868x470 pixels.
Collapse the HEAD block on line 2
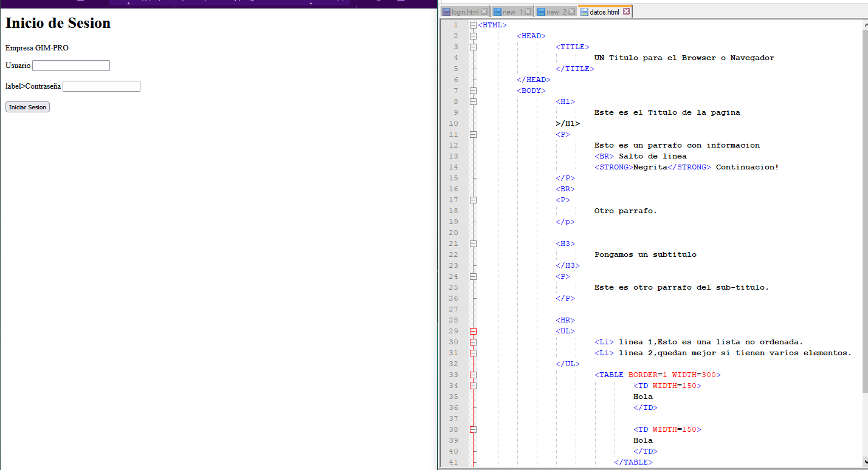[x=473, y=36]
